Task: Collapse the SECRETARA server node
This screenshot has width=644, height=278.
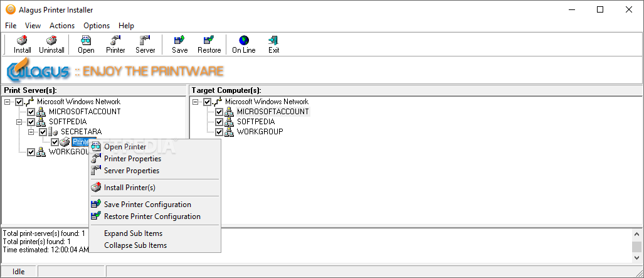Action: click(x=31, y=132)
